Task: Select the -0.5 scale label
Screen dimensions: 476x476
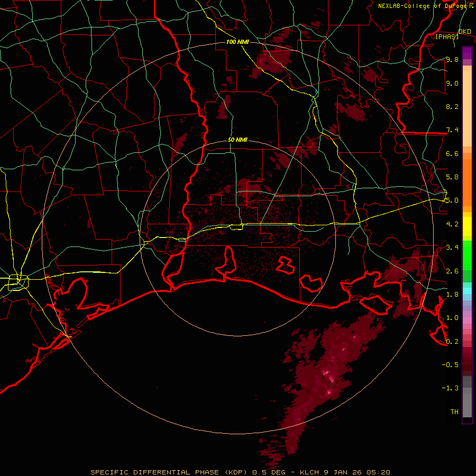Action: click(450, 365)
